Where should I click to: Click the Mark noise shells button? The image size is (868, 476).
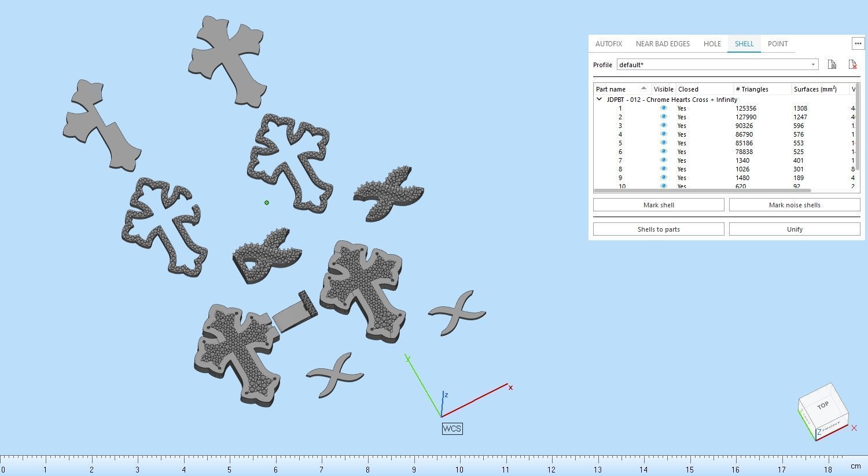click(x=795, y=205)
